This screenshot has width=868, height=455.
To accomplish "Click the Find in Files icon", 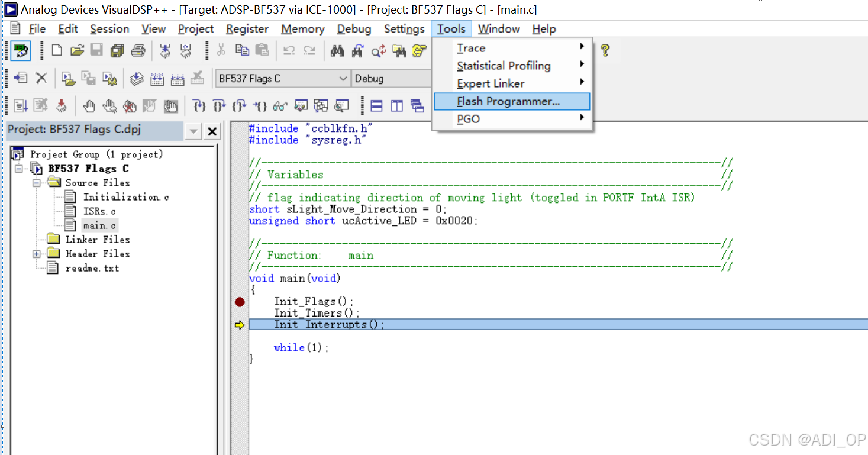I will 399,51.
